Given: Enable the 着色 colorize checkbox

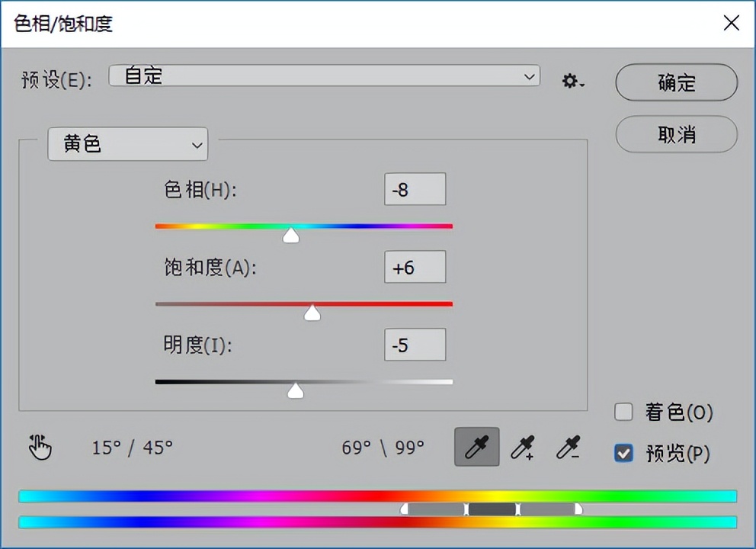Looking at the screenshot, I should [623, 412].
